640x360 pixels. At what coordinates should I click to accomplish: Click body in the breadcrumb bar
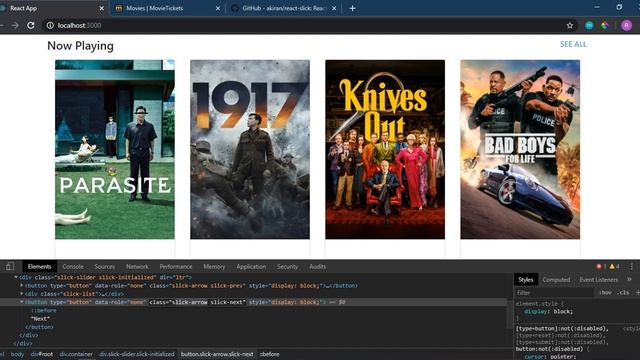click(x=17, y=354)
